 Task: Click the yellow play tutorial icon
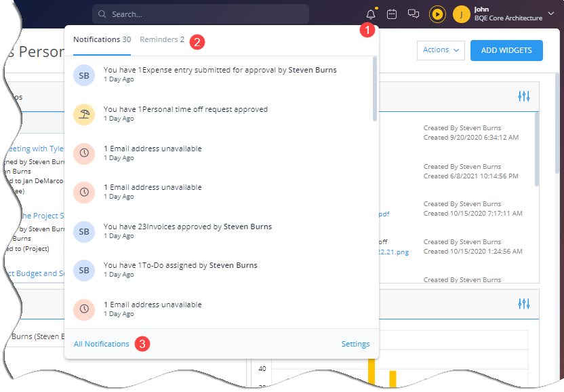pyautogui.click(x=437, y=14)
